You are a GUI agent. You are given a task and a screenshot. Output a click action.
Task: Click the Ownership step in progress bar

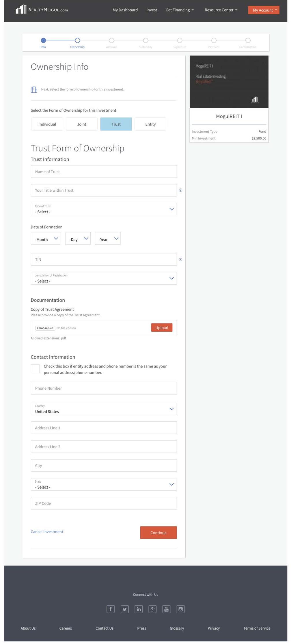point(77,41)
